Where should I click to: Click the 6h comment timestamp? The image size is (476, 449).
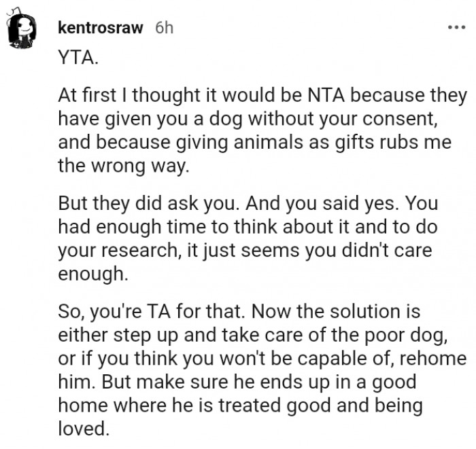click(x=164, y=28)
